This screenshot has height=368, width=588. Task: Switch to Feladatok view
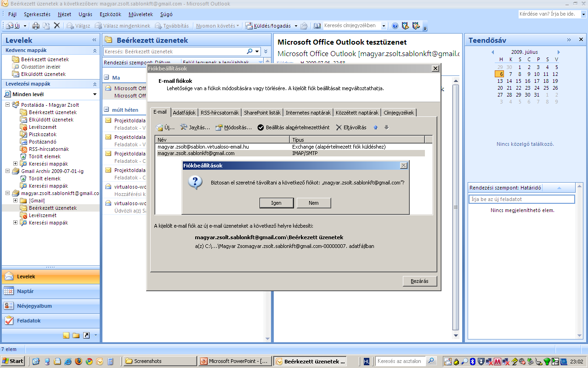pos(51,321)
